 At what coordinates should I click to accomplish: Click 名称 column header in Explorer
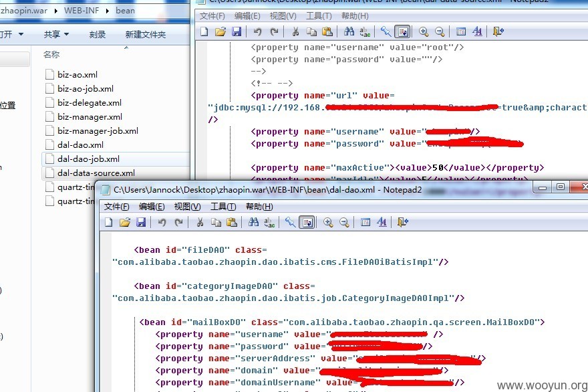tap(51, 55)
